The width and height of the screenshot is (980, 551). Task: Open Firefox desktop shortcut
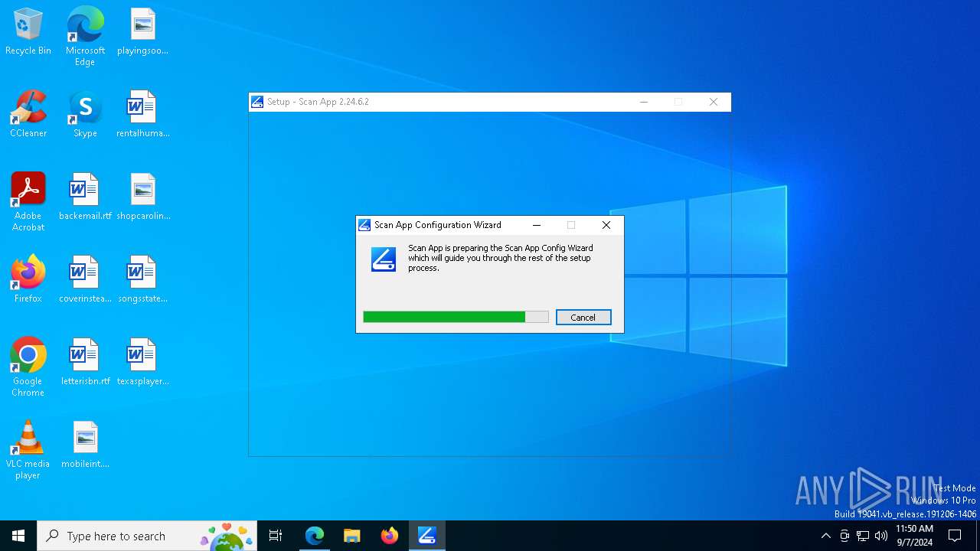28,280
